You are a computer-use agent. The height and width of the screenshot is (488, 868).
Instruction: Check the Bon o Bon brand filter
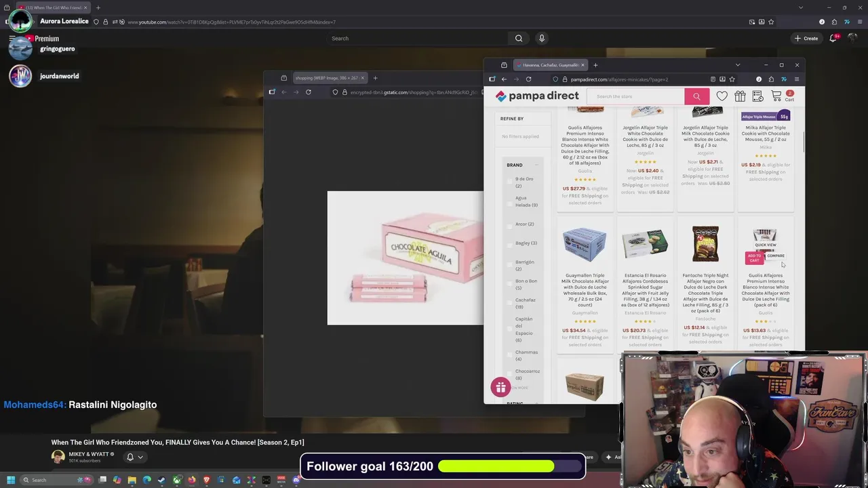[510, 284]
